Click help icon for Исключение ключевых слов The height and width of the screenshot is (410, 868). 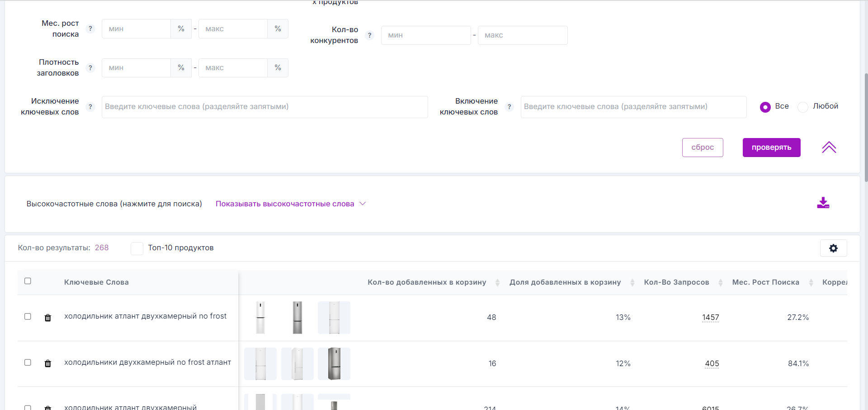pos(90,107)
